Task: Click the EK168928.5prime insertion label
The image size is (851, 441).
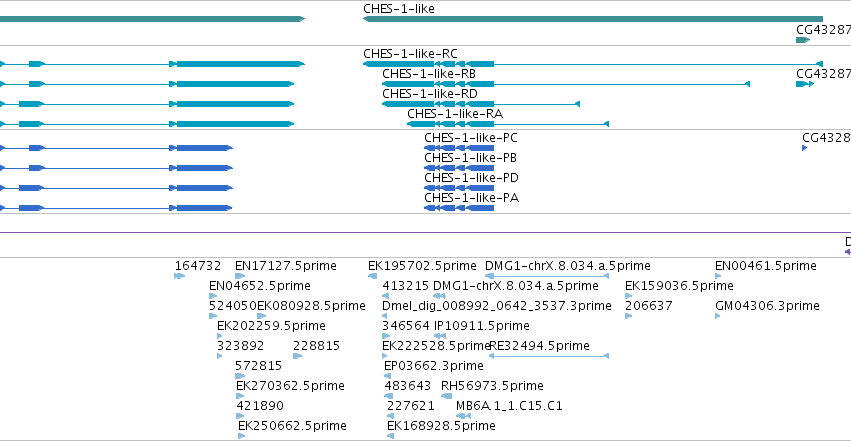Action: [441, 426]
